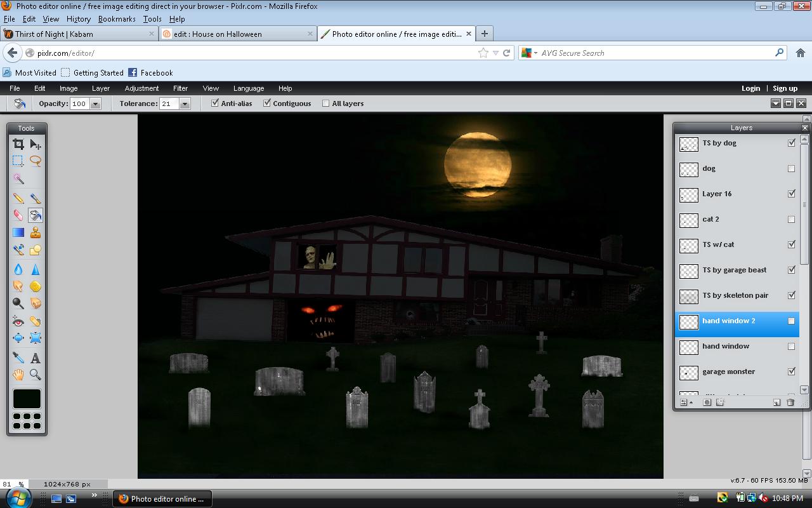Select the Smudge tool
812x508 pixels.
(18, 286)
